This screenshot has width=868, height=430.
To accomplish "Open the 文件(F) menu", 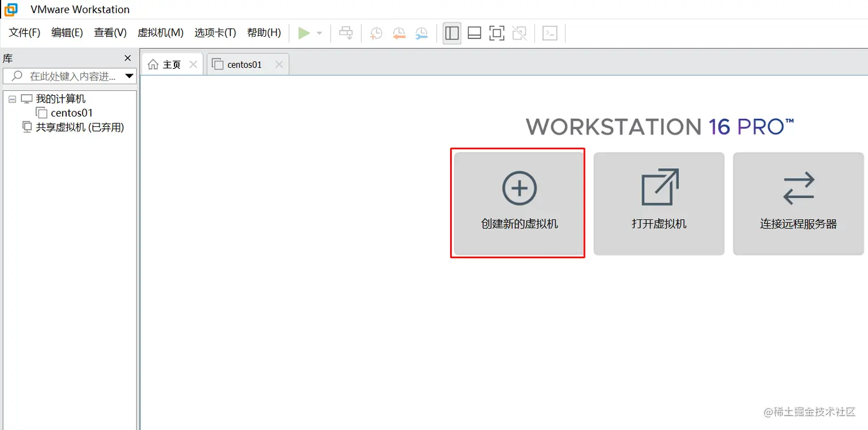I will point(25,33).
